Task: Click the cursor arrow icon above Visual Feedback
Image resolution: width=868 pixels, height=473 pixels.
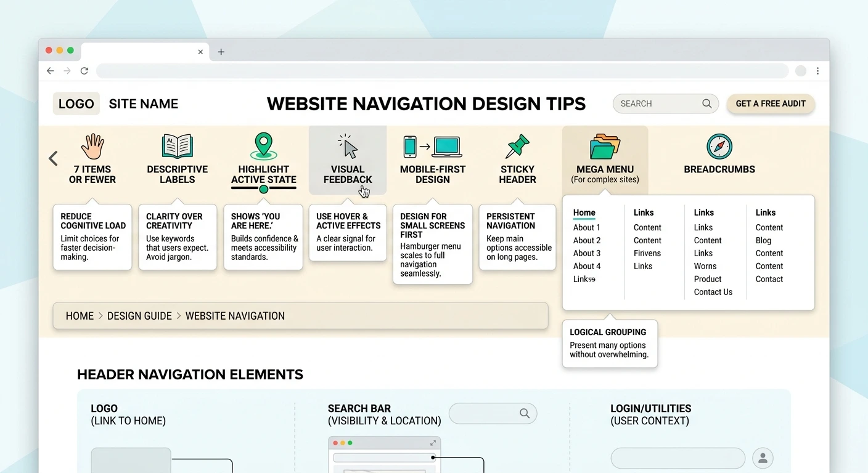Action: [348, 147]
